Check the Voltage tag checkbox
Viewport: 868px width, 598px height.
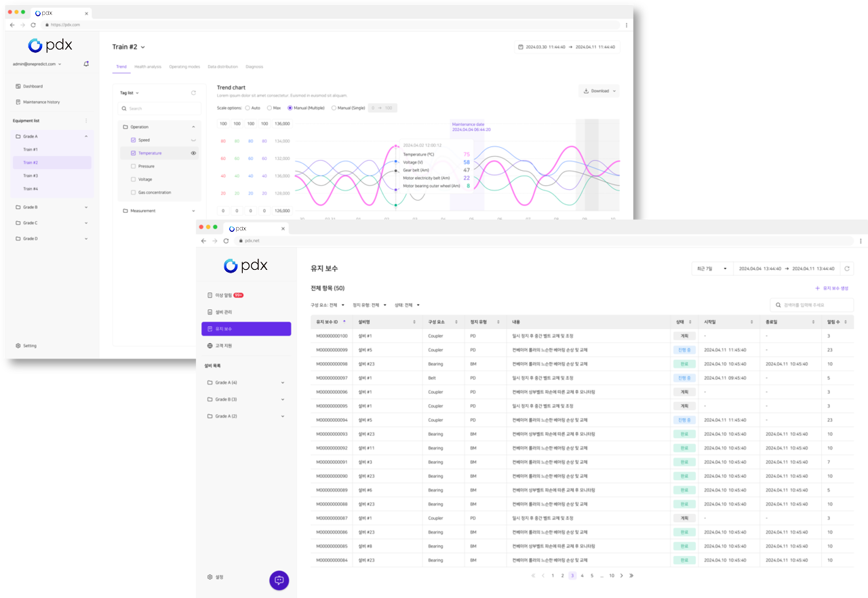tap(134, 179)
